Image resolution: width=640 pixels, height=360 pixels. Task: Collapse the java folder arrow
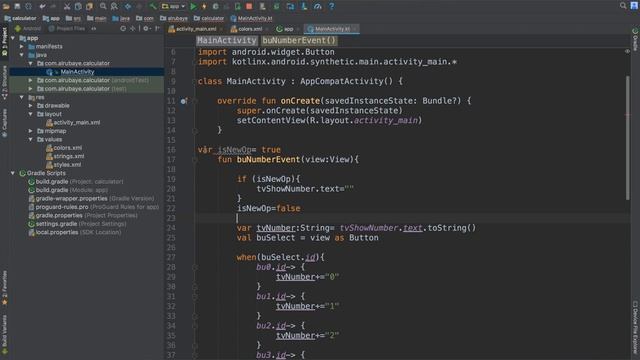(x=22, y=55)
